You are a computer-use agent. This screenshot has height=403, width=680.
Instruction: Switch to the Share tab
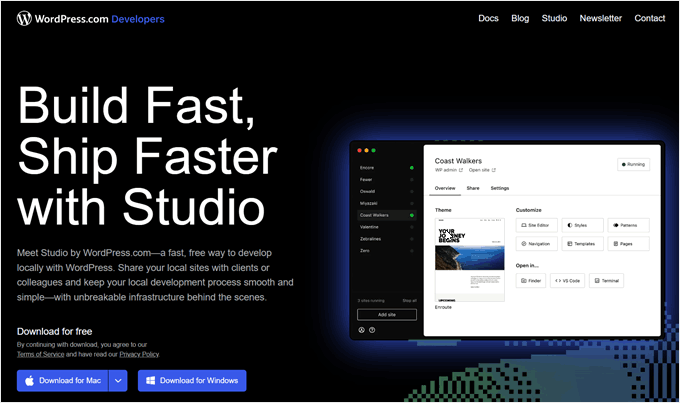[473, 188]
